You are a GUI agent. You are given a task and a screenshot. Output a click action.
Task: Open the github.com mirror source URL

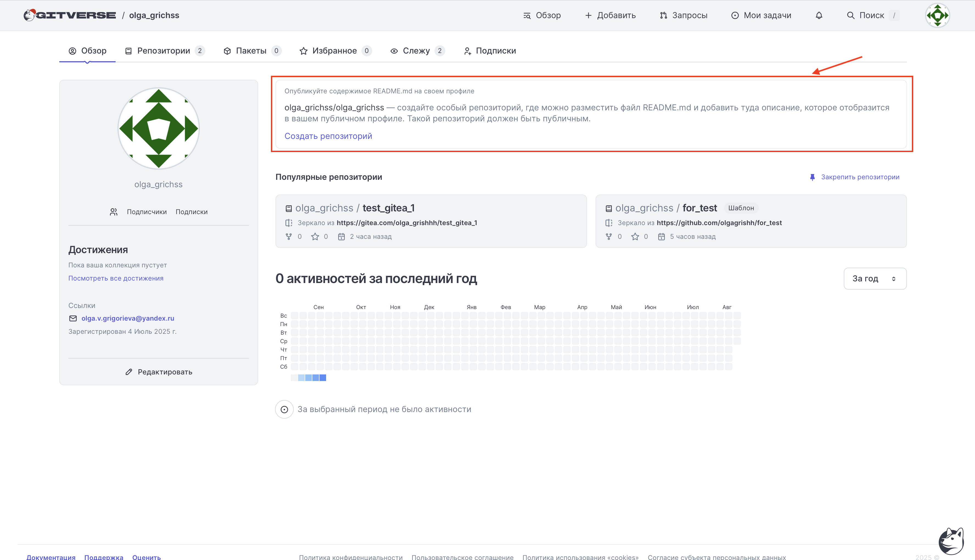tap(719, 223)
